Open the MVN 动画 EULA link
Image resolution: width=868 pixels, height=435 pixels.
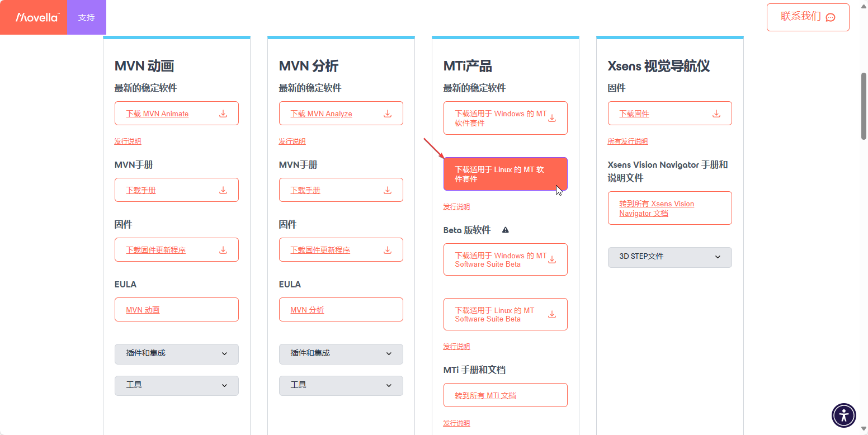click(177, 310)
